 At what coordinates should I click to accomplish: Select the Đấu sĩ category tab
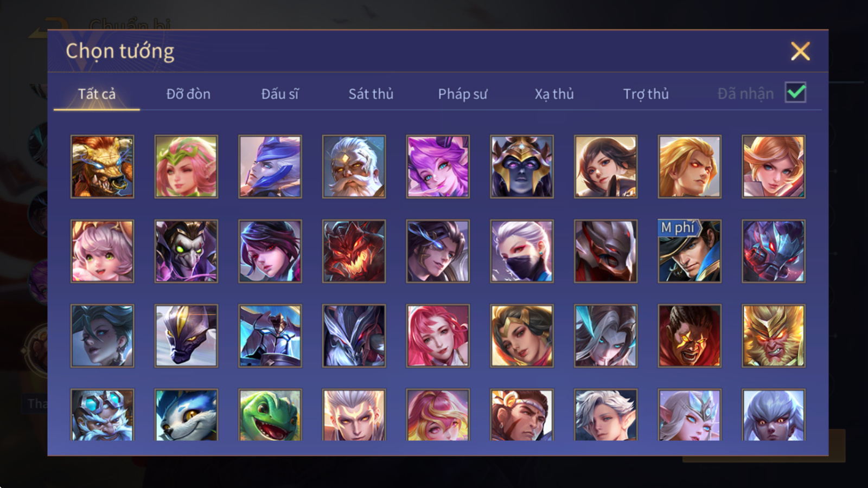click(x=280, y=94)
